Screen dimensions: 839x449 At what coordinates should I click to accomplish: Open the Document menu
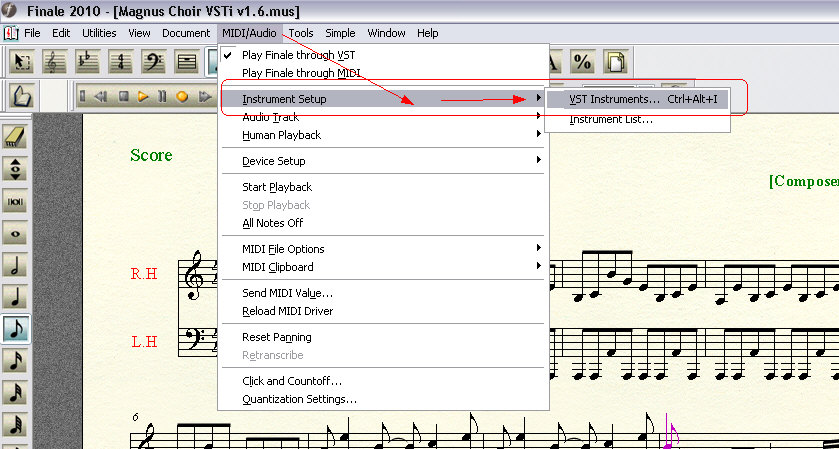point(186,33)
